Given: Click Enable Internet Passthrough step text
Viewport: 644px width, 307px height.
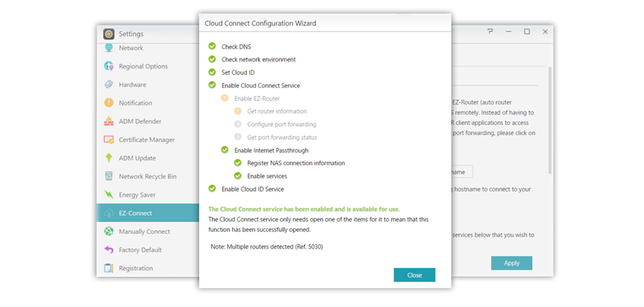Looking at the screenshot, I should 272,150.
